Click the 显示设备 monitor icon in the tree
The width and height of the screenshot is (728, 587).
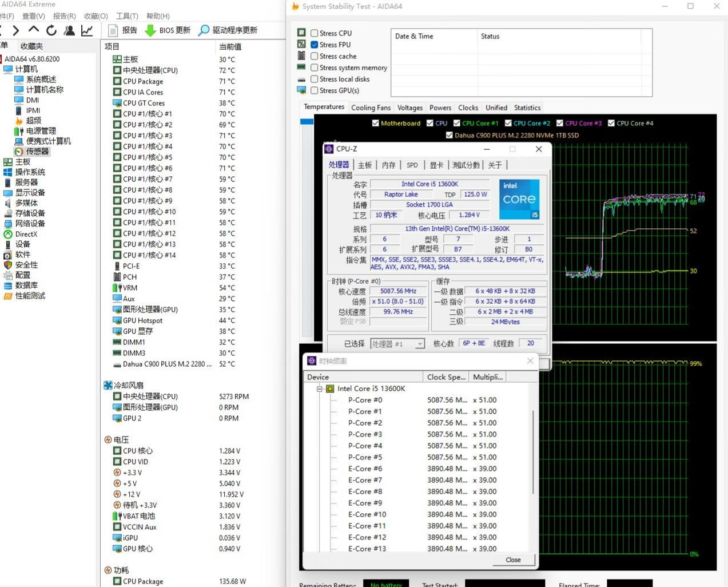tap(8, 193)
